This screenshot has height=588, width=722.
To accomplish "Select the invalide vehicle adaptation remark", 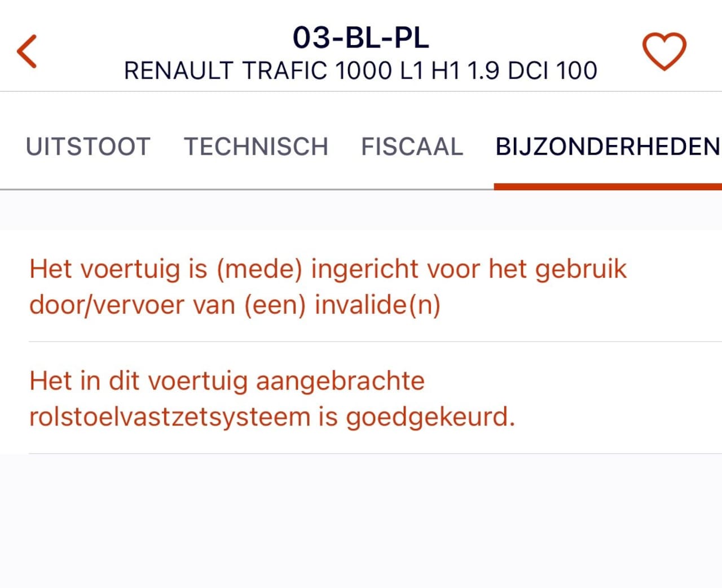I will click(327, 287).
